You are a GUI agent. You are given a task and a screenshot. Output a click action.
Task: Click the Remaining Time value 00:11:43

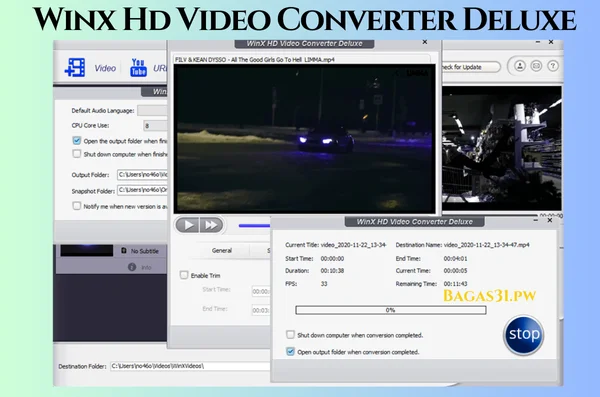pos(455,284)
